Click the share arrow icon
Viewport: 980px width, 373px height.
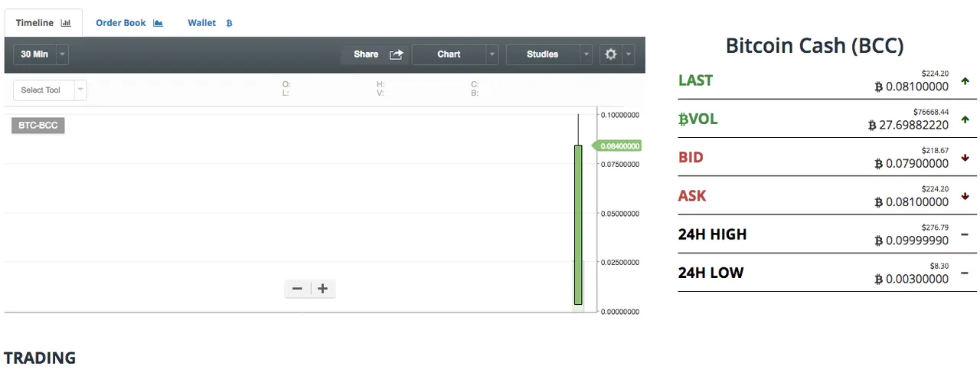396,54
